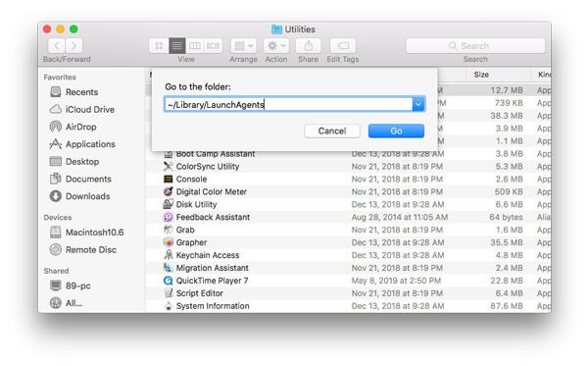Open the Arrange dropdown
Image resolution: width=588 pixels, height=366 pixels.
(x=243, y=46)
